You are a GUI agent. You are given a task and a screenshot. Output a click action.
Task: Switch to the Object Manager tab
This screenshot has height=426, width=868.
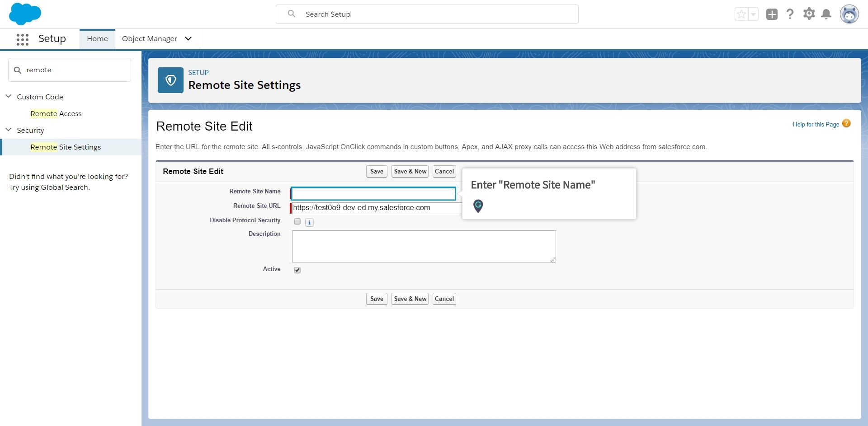(x=150, y=39)
